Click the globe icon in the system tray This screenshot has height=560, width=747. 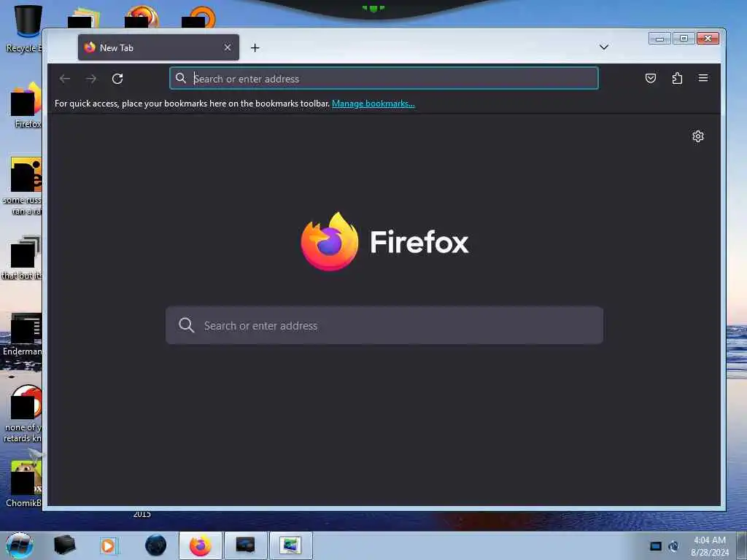pyautogui.click(x=673, y=546)
